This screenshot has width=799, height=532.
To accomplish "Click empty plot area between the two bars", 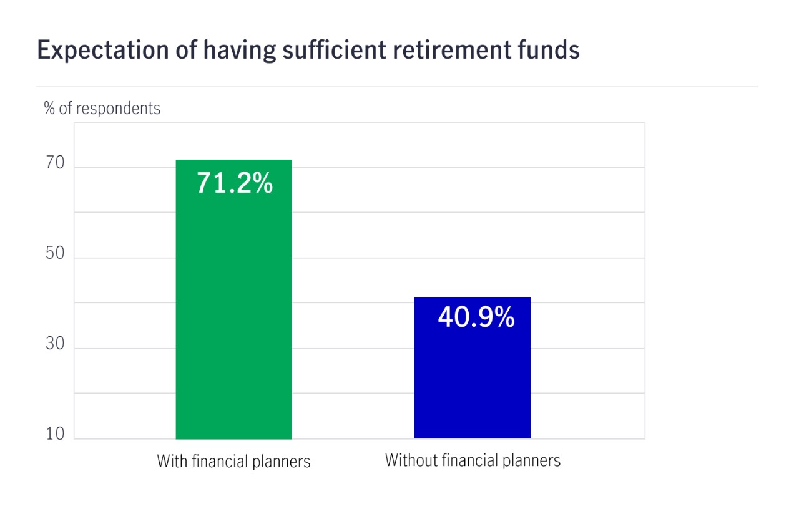I will 353,281.
